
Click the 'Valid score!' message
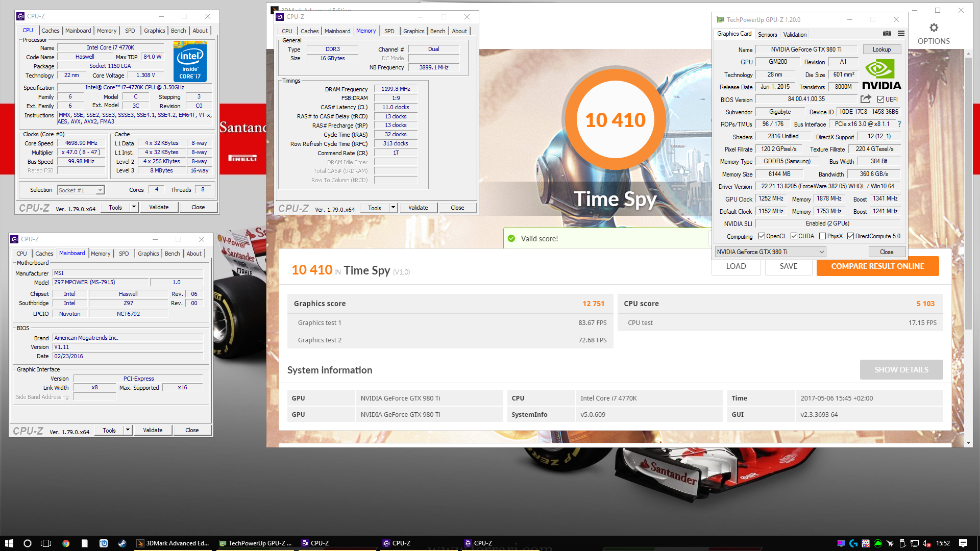coord(539,239)
